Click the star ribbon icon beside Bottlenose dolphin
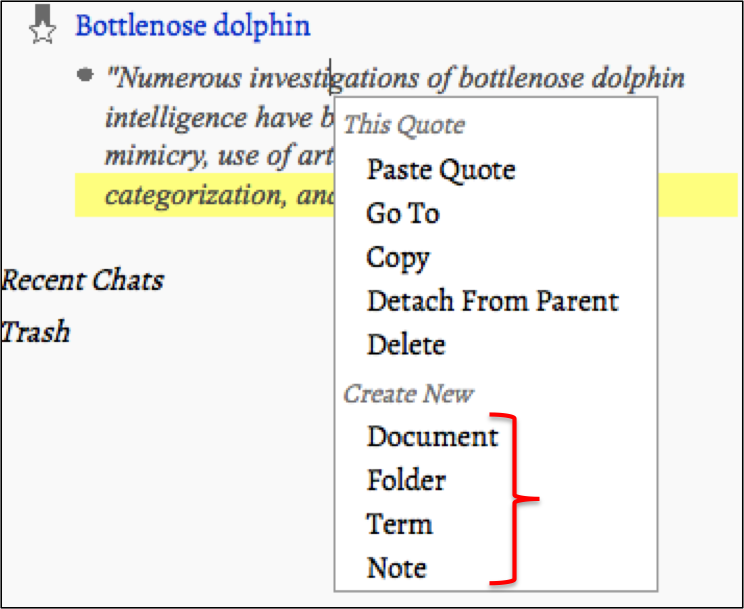 42,24
